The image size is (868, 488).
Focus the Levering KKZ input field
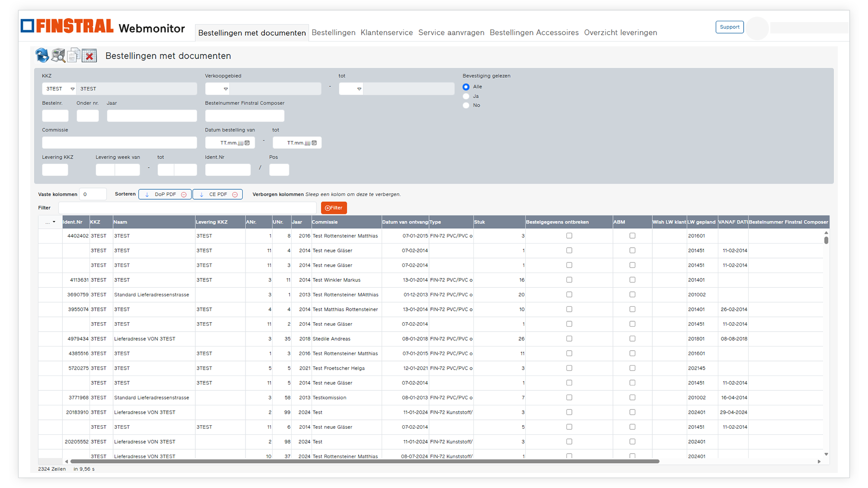pyautogui.click(x=55, y=170)
